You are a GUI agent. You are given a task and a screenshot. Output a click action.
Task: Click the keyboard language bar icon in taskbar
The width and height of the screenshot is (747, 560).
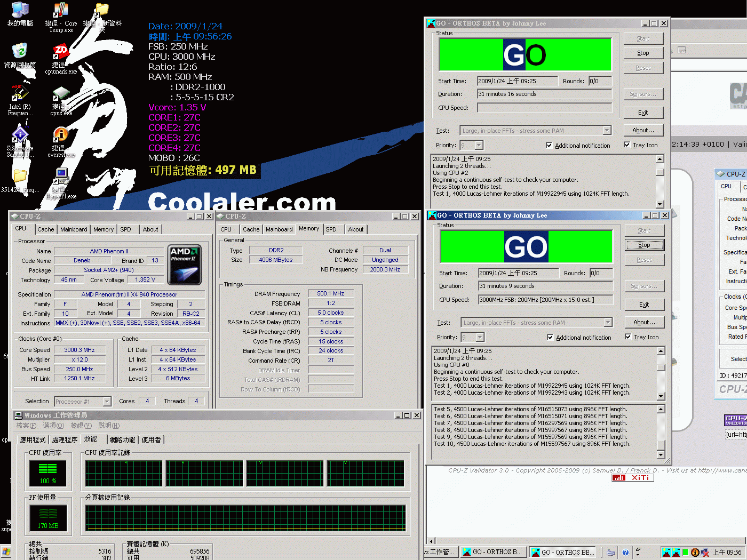point(611,552)
